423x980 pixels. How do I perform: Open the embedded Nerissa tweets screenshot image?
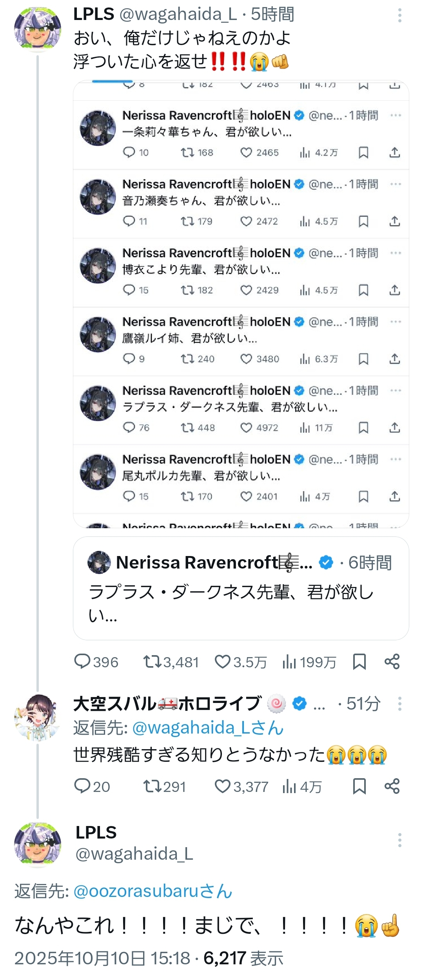241,304
